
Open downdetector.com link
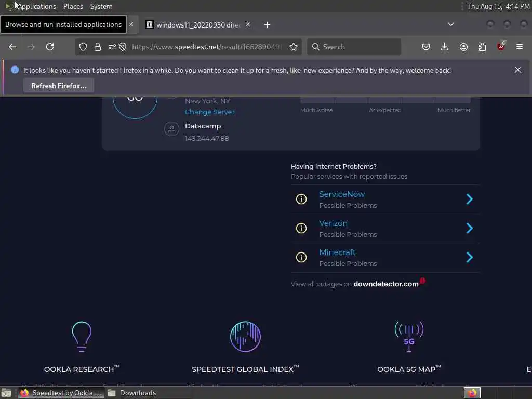point(386,284)
